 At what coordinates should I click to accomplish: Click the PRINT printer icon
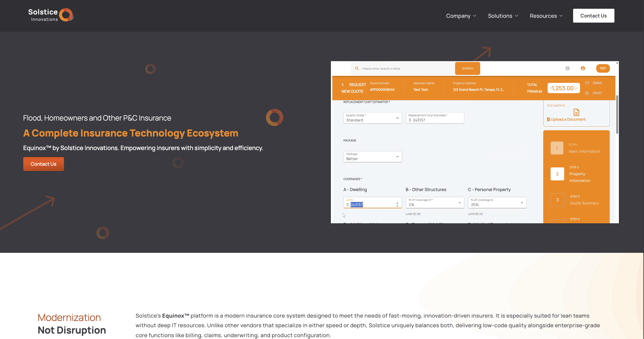click(587, 93)
